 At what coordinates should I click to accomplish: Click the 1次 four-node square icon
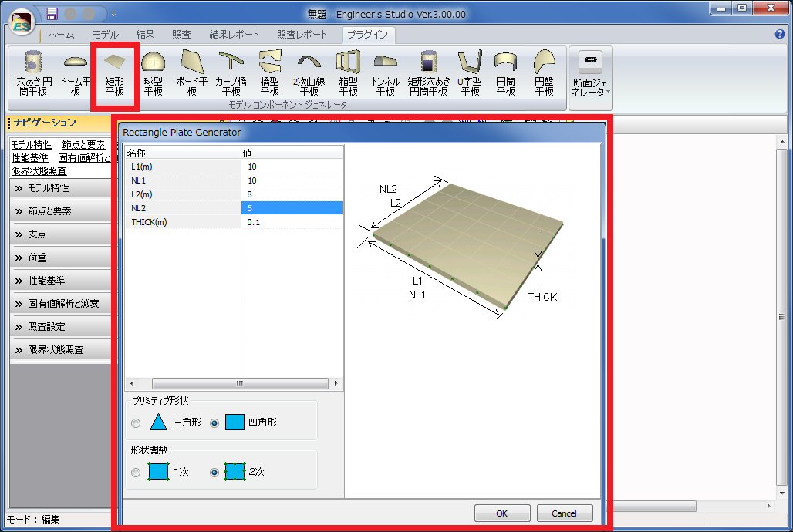tap(158, 471)
